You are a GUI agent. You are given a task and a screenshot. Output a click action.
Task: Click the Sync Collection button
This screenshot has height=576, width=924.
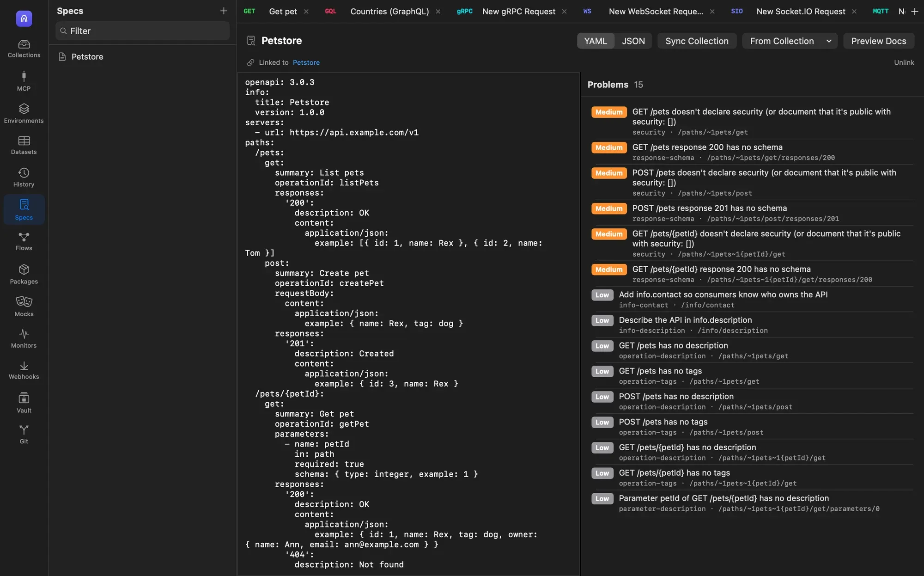[697, 41]
